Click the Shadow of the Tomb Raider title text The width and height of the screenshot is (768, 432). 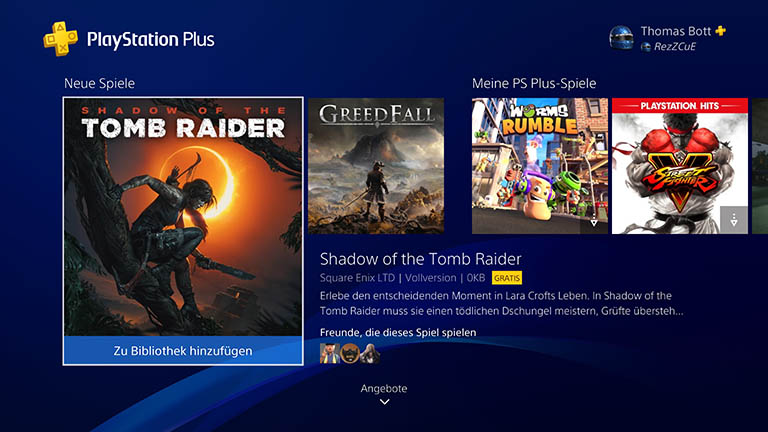point(420,259)
